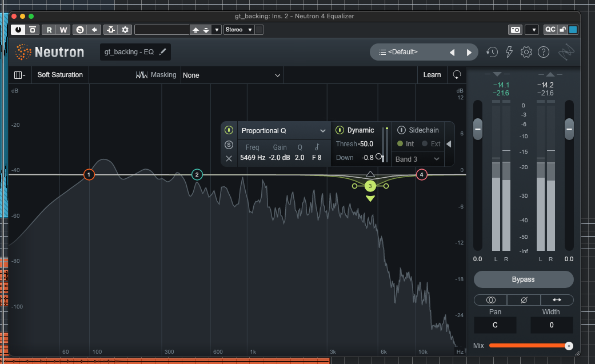Open the module layout panel icon dropdown
Screen dimensions: 595x364
[19, 75]
